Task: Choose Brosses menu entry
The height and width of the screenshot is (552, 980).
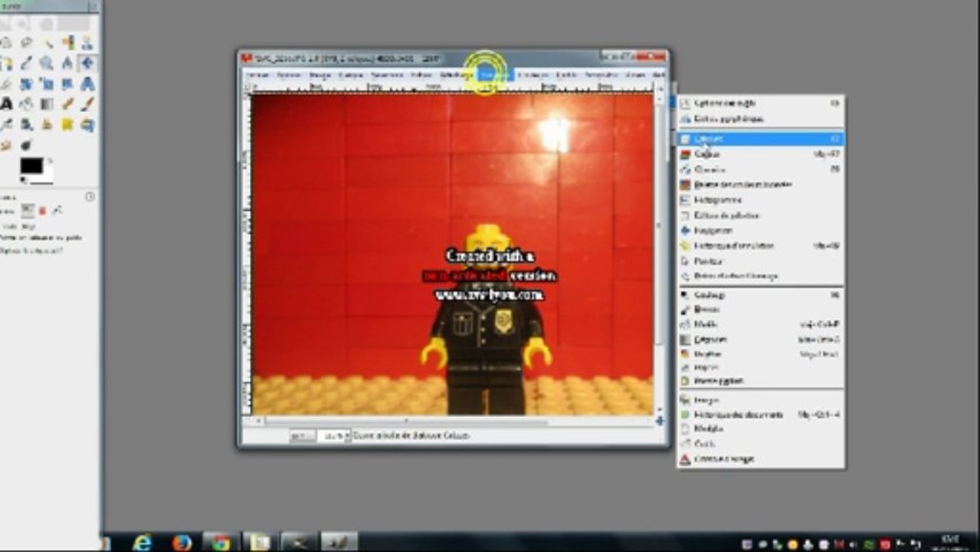Action: 759,309
